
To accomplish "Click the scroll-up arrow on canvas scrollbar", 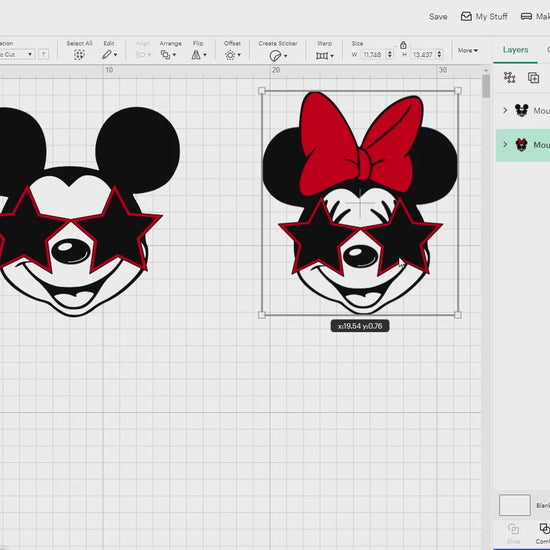I will pyautogui.click(x=486, y=71).
